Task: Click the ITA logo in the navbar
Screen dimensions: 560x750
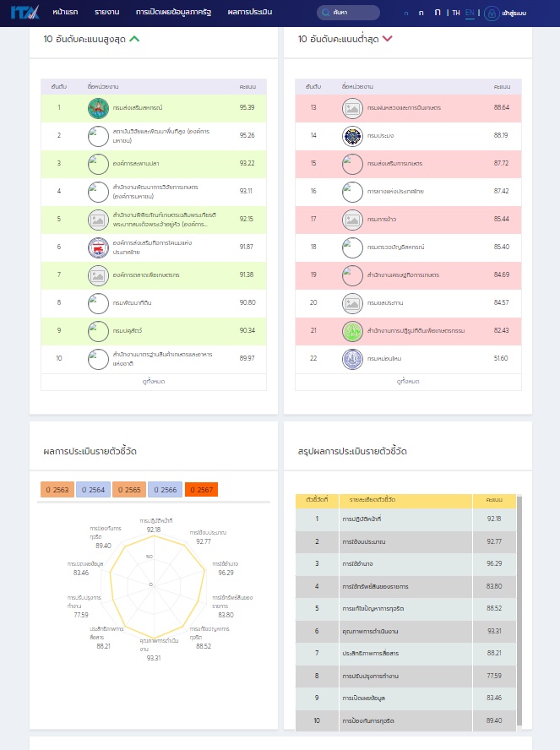Action: [25, 13]
